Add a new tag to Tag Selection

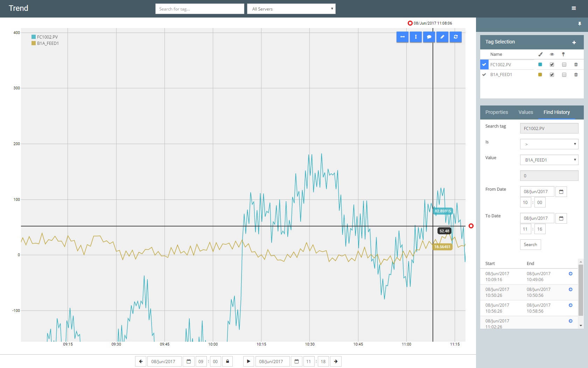click(574, 42)
